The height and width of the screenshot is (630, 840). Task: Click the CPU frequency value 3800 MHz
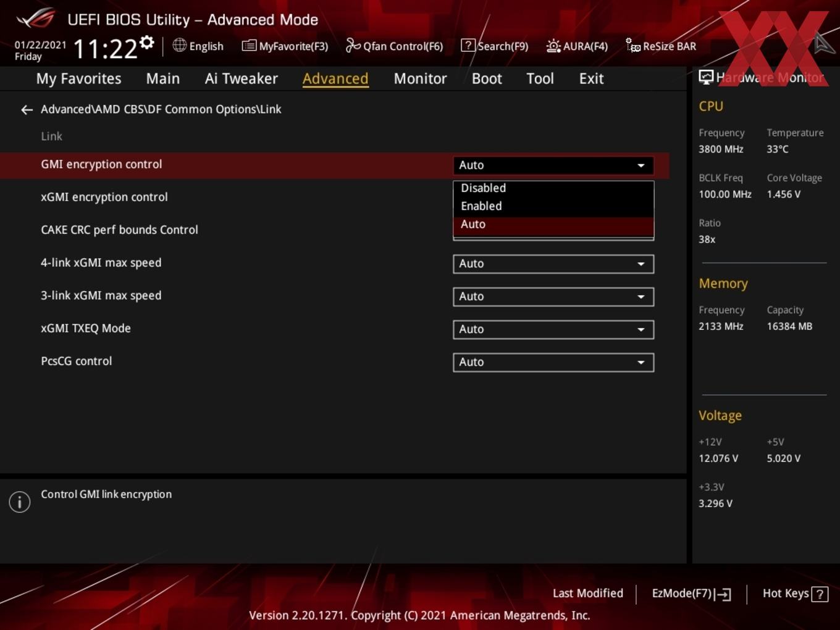pos(721,149)
